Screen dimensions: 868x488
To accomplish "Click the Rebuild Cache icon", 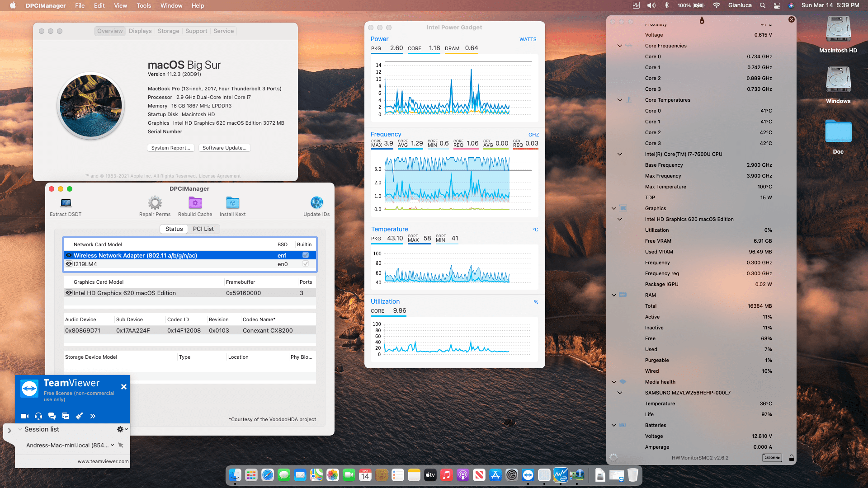I will click(x=195, y=203).
